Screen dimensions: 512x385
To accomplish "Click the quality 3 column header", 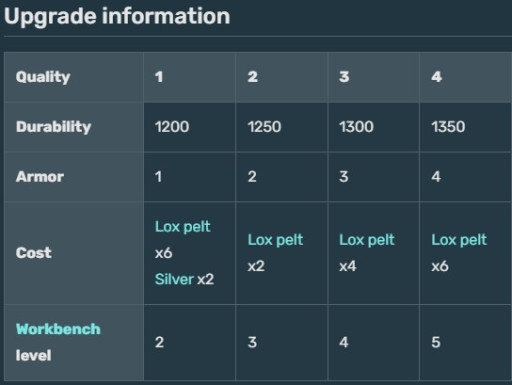I will pos(374,77).
